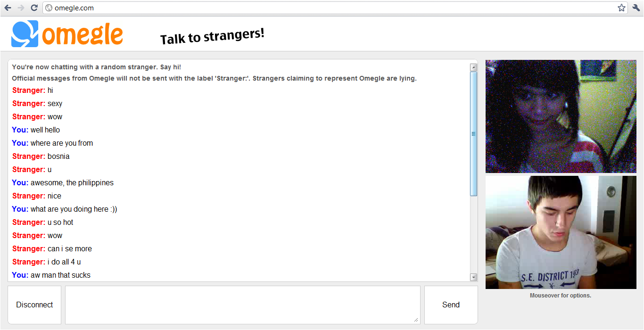
Task: Click the Omegle speech bubble logo icon
Action: [25, 34]
